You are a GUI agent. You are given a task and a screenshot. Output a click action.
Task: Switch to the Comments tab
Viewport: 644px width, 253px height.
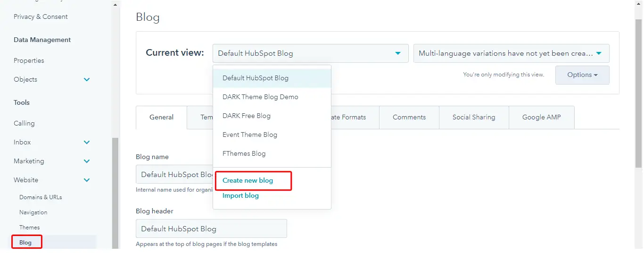pyautogui.click(x=409, y=117)
